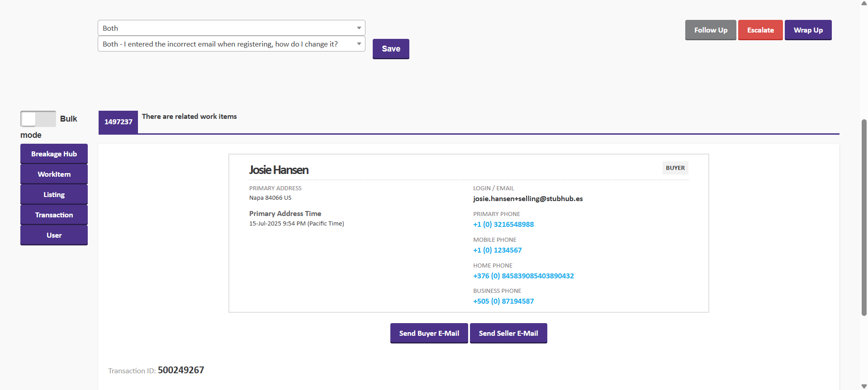This screenshot has width=868, height=390.
Task: Click the +505 business phone link
Action: 503,301
